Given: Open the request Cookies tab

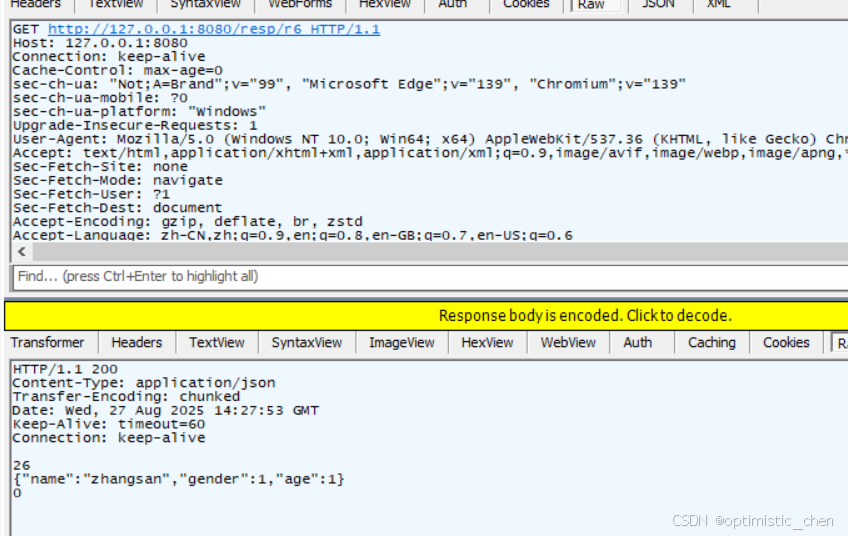Looking at the screenshot, I should click(526, 4).
